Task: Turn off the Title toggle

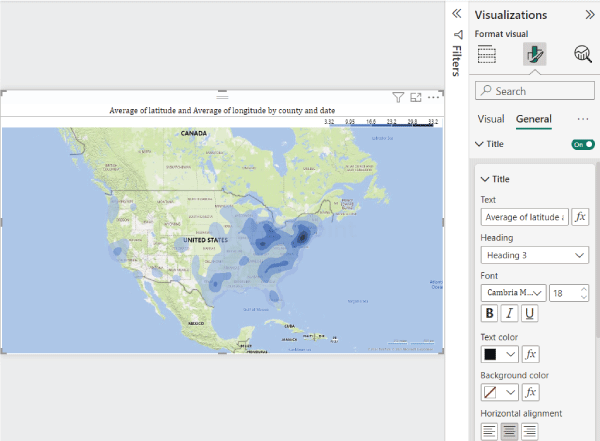Action: tap(583, 144)
